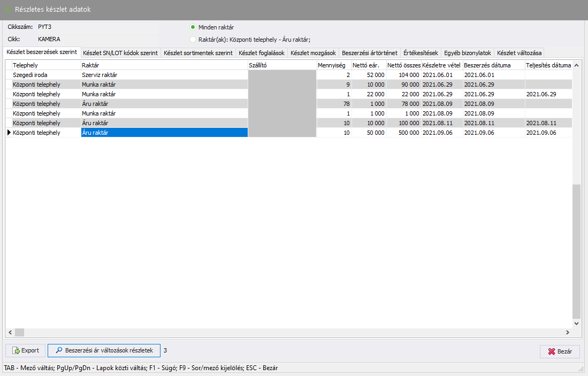The height and width of the screenshot is (376, 588).
Task: Click the app icon in title bar
Action: click(x=7, y=10)
